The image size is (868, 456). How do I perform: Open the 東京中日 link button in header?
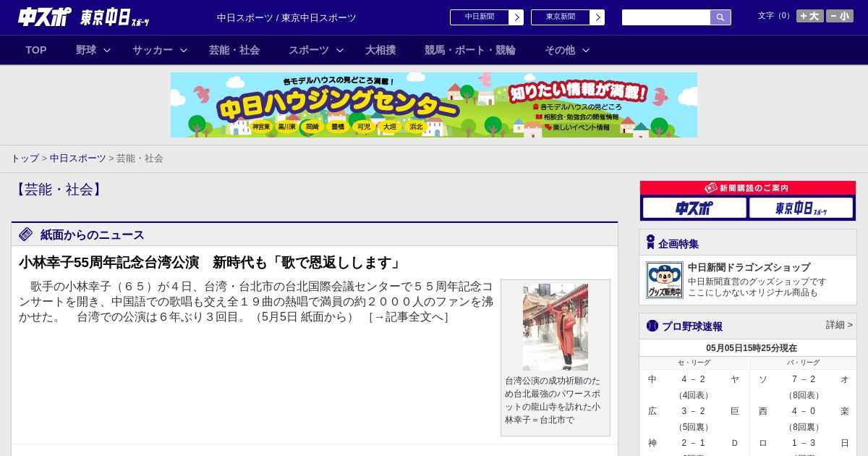(x=568, y=17)
